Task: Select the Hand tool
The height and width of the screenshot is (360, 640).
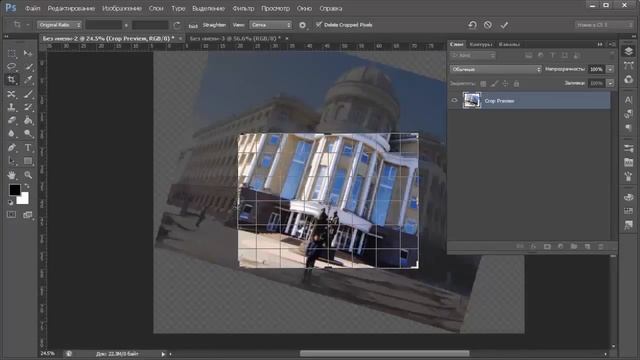Action: point(11,175)
